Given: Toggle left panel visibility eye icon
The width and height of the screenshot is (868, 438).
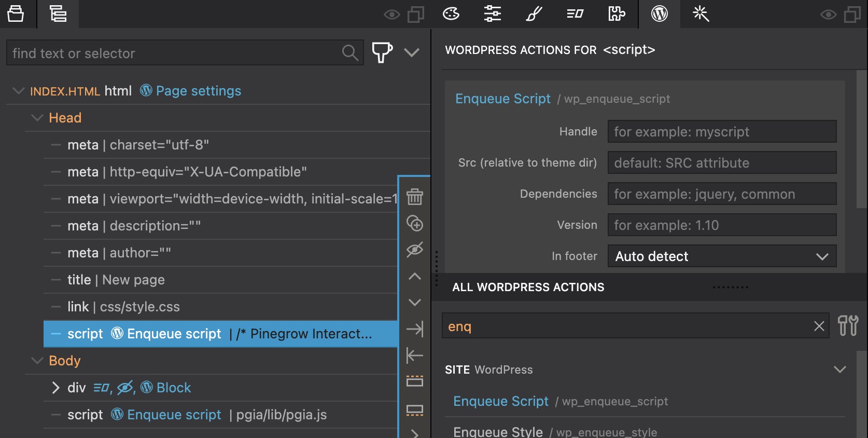Looking at the screenshot, I should pos(391,15).
